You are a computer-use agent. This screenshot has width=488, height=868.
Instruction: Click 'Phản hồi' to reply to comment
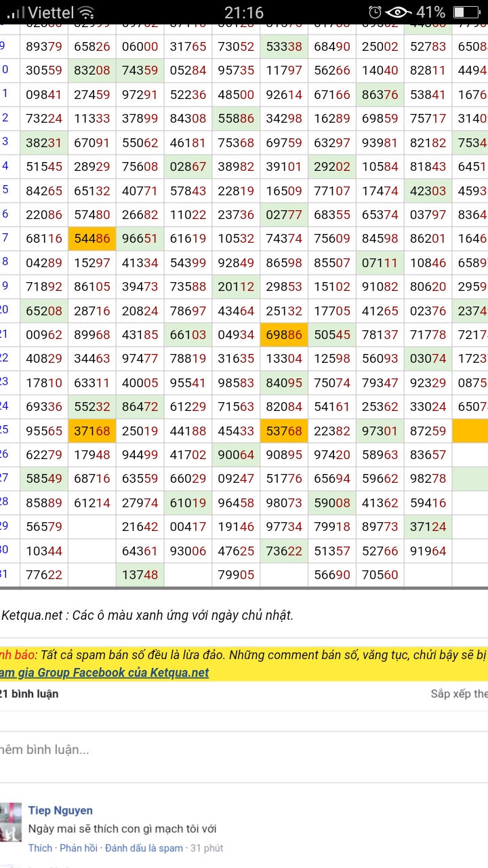[78, 848]
